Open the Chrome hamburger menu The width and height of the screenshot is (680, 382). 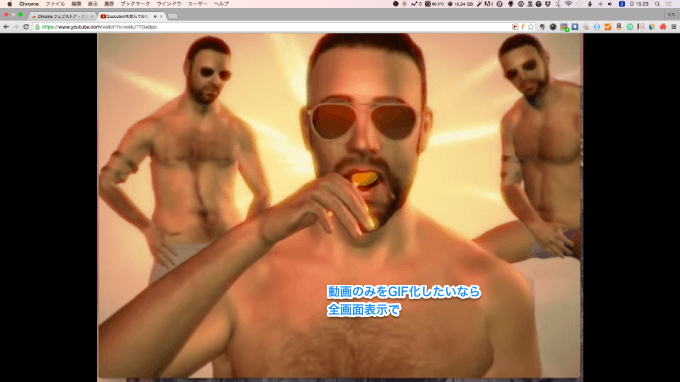674,27
